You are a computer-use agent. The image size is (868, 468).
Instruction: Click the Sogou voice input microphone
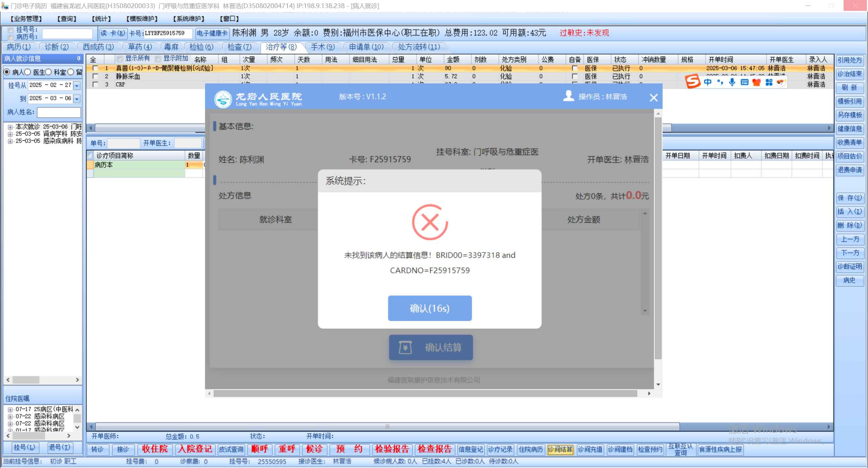[x=732, y=82]
